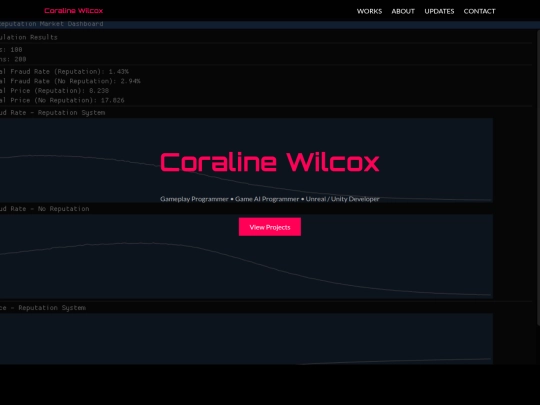Viewport: 540px width, 405px height.
Task: Click the Fraud Rate - No Reputation label
Action: tap(45, 209)
